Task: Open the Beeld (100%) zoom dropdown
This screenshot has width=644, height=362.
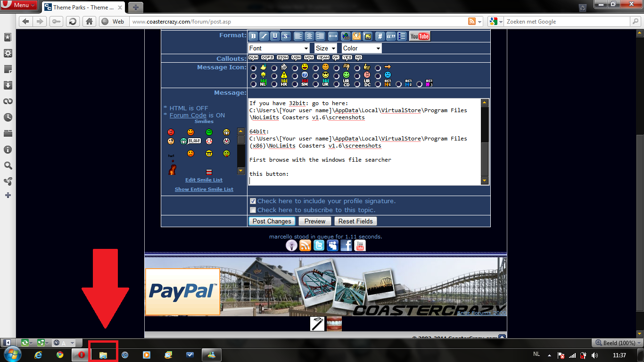Action: [617, 343]
